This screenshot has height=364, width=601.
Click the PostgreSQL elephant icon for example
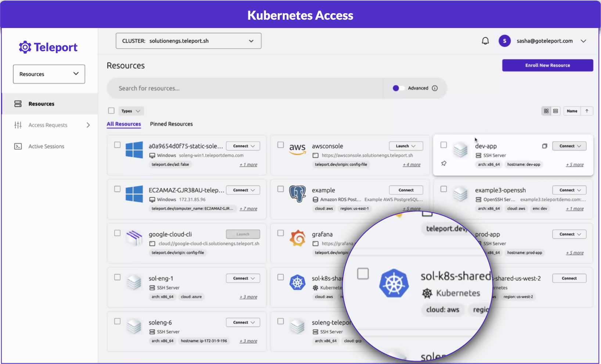(297, 194)
